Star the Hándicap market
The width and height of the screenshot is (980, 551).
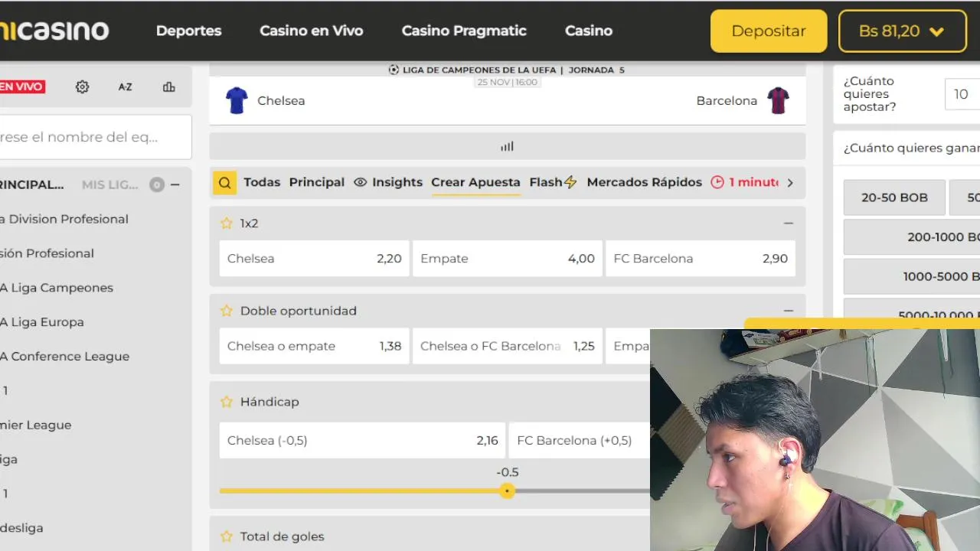pos(227,402)
